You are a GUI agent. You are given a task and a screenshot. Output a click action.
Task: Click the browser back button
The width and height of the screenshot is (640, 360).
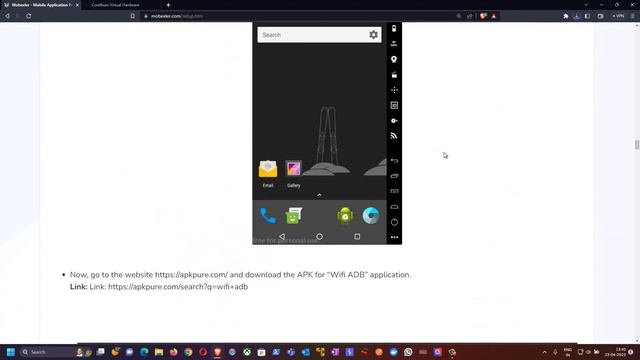7,16
